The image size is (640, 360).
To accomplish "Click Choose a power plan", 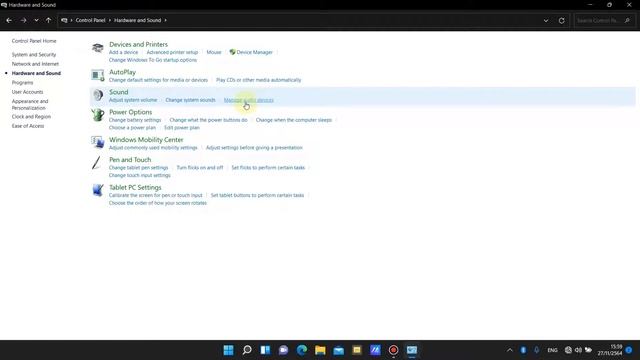I will click(132, 128).
